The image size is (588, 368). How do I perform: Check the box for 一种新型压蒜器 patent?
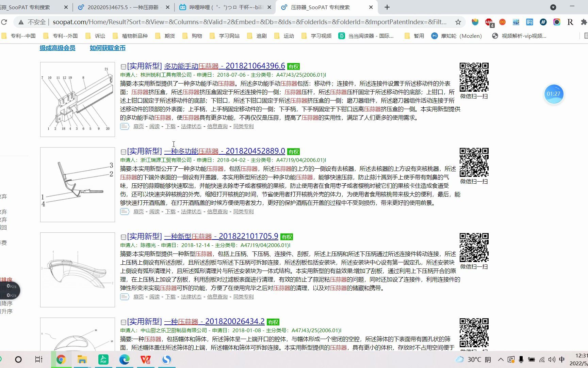tap(124, 237)
